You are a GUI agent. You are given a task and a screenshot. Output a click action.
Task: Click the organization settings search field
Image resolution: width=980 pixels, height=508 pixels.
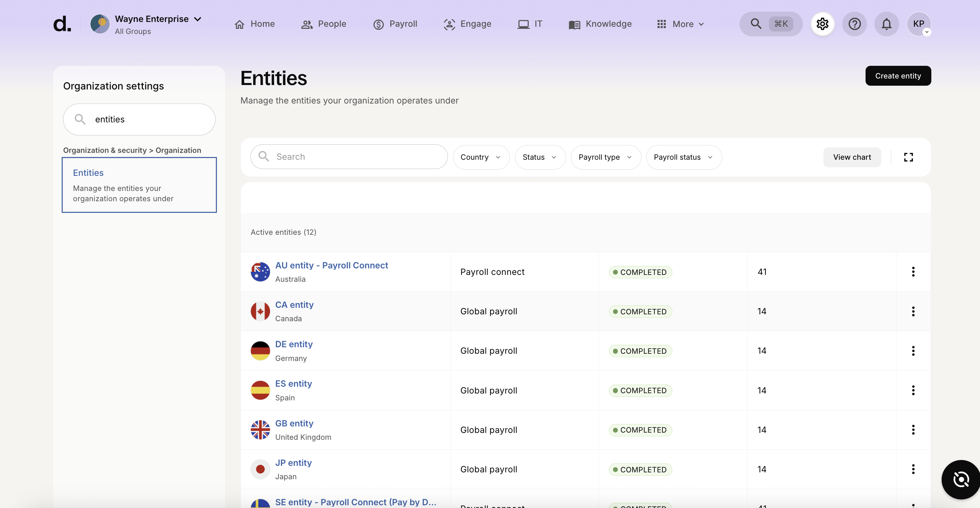[139, 120]
